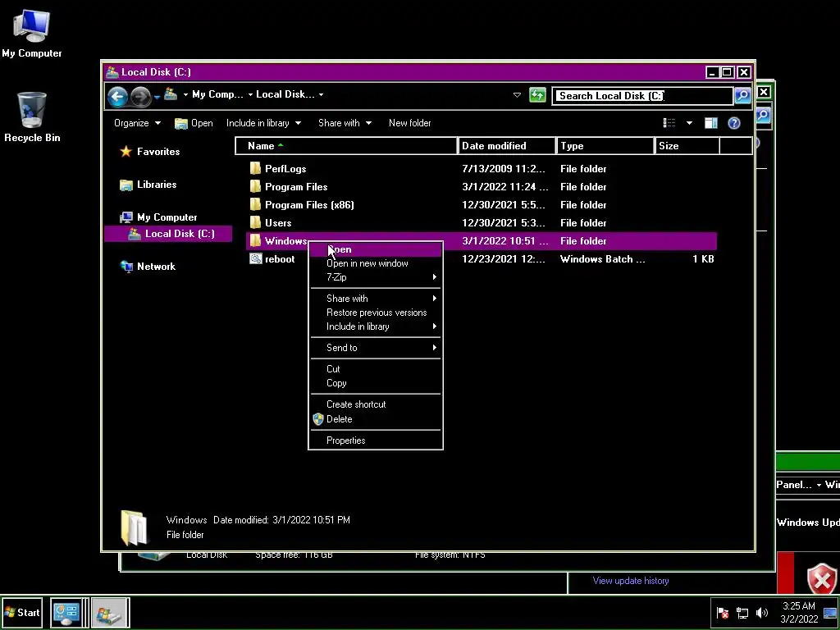The image size is (840, 630).
Task: Sort by the Type column header
Action: coord(605,146)
